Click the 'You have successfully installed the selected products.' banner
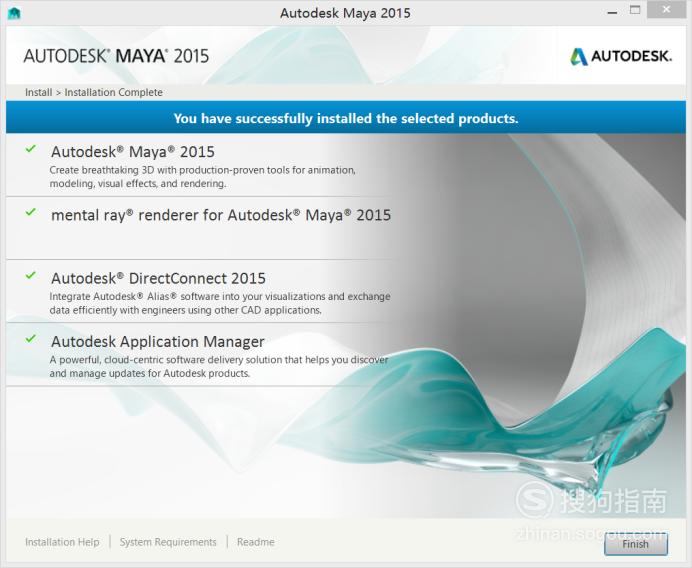 [346, 118]
